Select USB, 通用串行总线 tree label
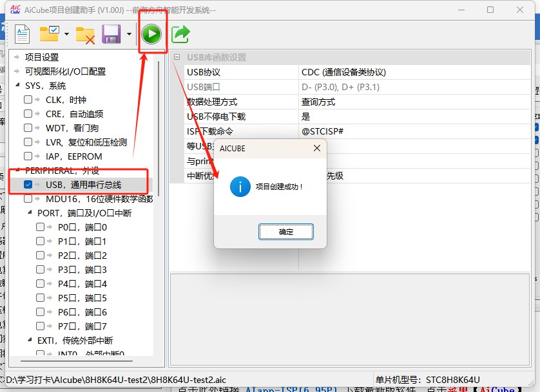Image resolution: width=540 pixels, height=392 pixels. pos(83,185)
